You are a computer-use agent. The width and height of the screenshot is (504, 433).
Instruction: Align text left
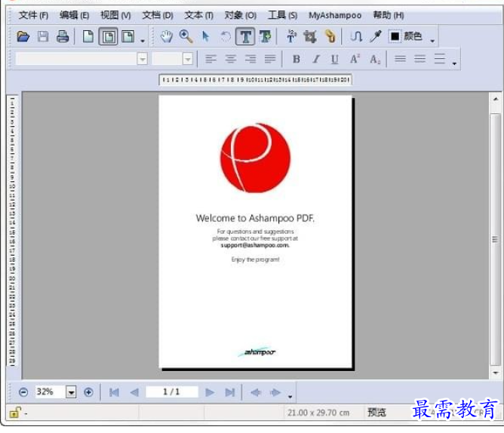(211, 59)
